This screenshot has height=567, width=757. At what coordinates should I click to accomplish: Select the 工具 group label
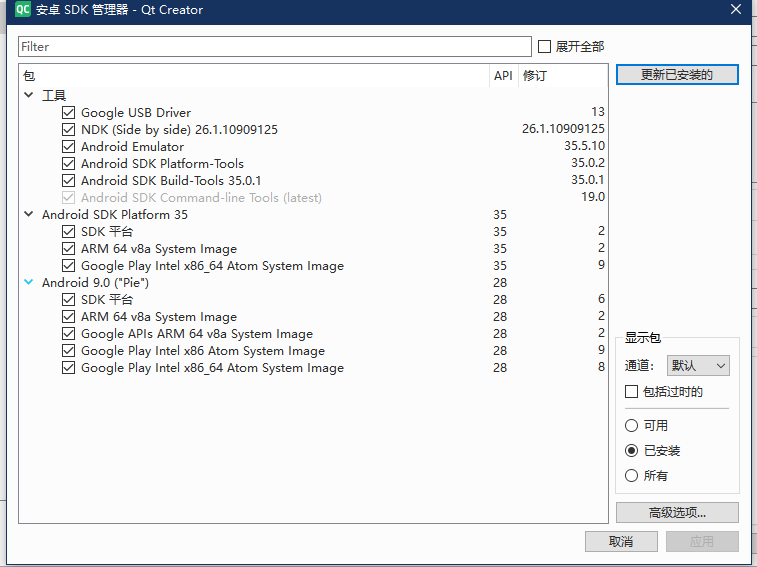[x=54, y=95]
